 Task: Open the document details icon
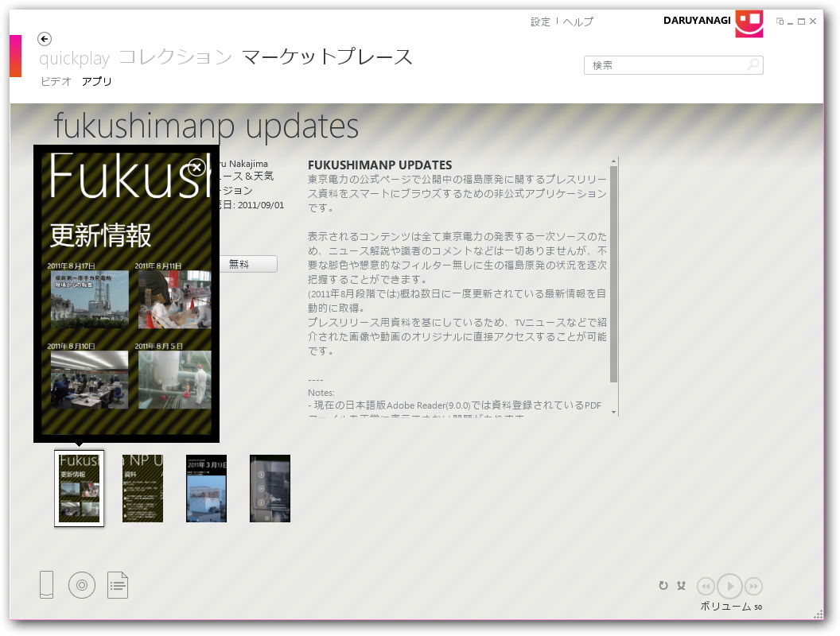tap(118, 584)
